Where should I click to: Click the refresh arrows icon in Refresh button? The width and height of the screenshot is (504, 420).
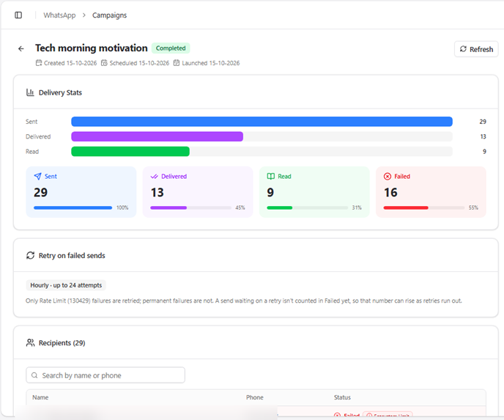(463, 49)
